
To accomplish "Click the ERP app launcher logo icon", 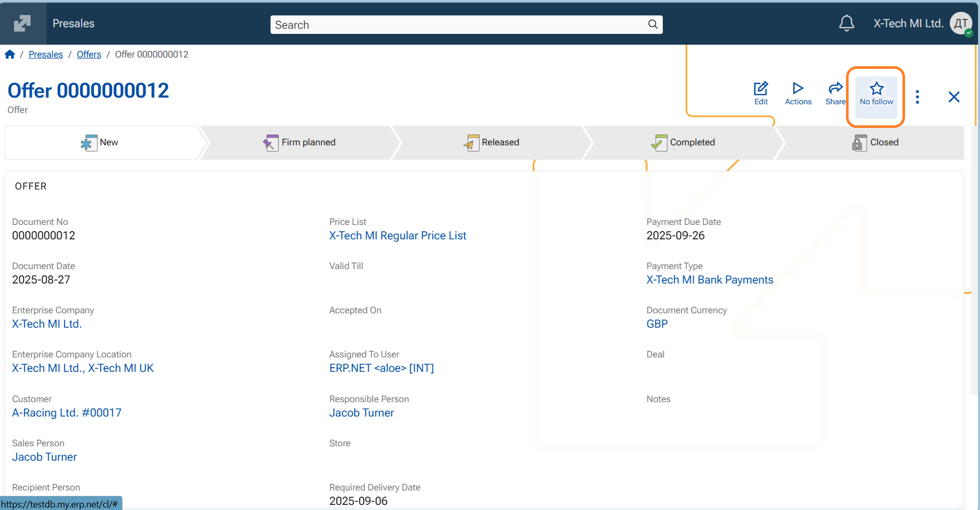I will click(22, 24).
